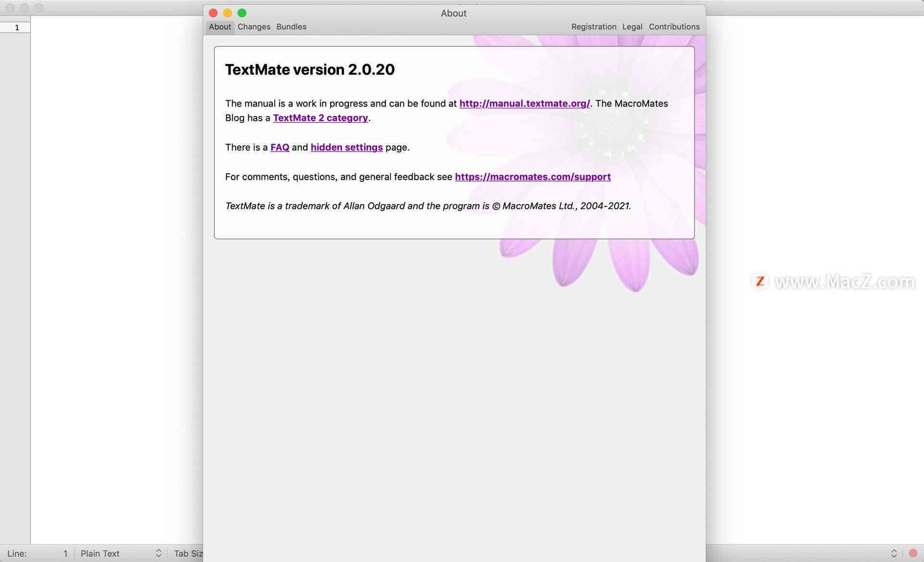Zoom the About window with green button
The height and width of the screenshot is (562, 924).
(242, 13)
